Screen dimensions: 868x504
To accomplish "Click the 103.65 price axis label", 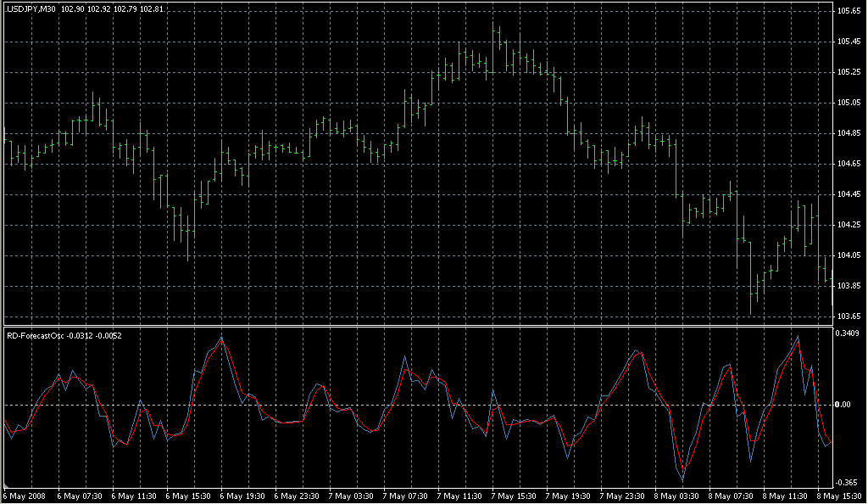I will [x=849, y=316].
